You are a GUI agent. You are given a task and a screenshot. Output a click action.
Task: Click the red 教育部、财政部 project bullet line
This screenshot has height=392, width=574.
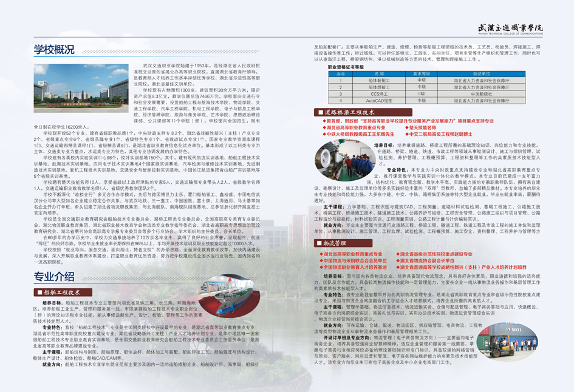tap(408, 121)
